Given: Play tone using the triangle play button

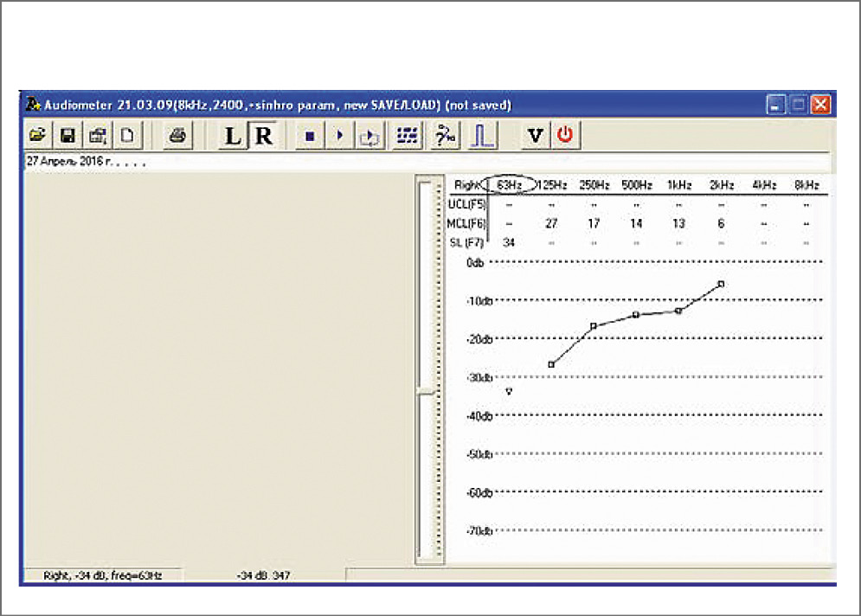Looking at the screenshot, I should coord(340,136).
